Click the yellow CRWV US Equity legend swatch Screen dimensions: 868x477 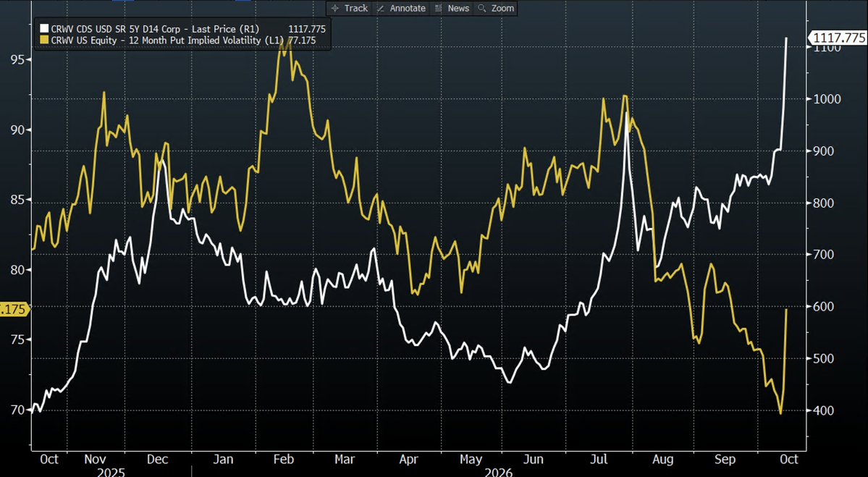coord(44,40)
